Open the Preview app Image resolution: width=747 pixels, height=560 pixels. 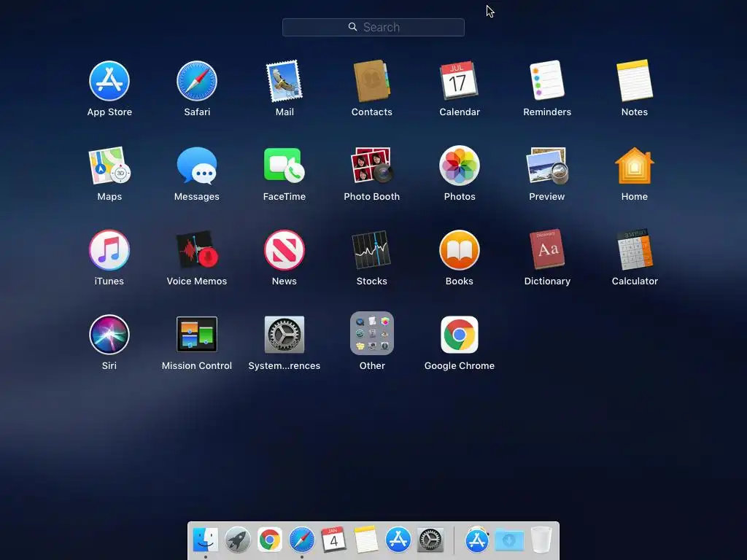tap(547, 166)
